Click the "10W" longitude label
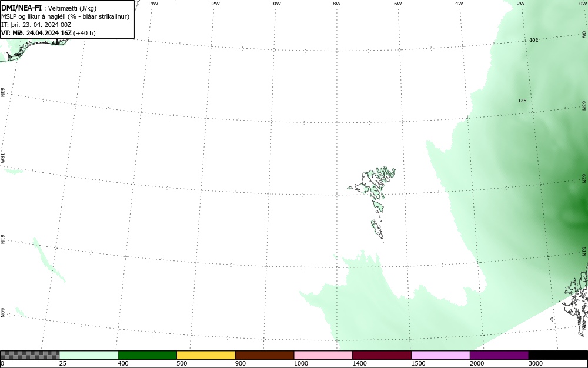The height and width of the screenshot is (368, 588). (276, 4)
